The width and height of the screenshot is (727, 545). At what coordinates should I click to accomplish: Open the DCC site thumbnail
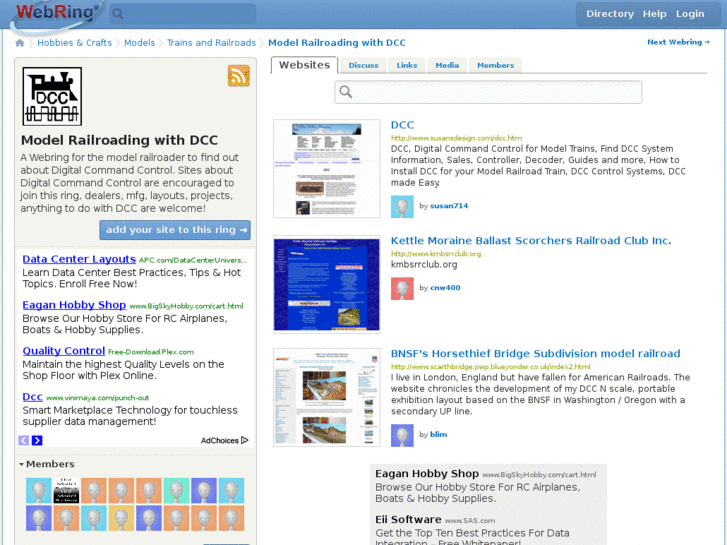pos(326,168)
